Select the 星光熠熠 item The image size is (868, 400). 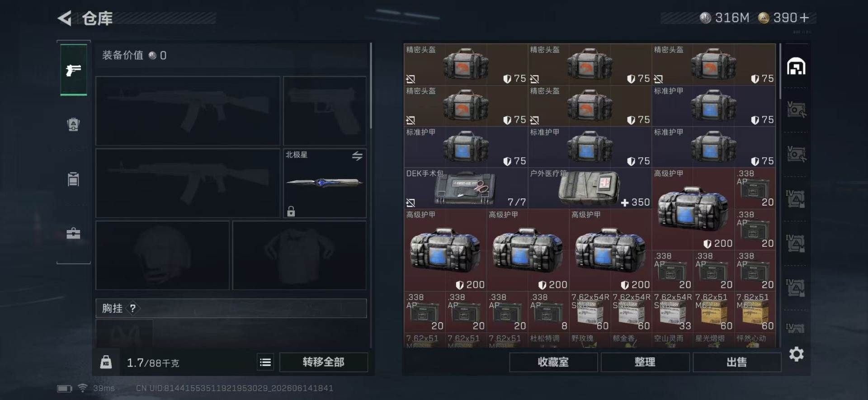point(714,341)
